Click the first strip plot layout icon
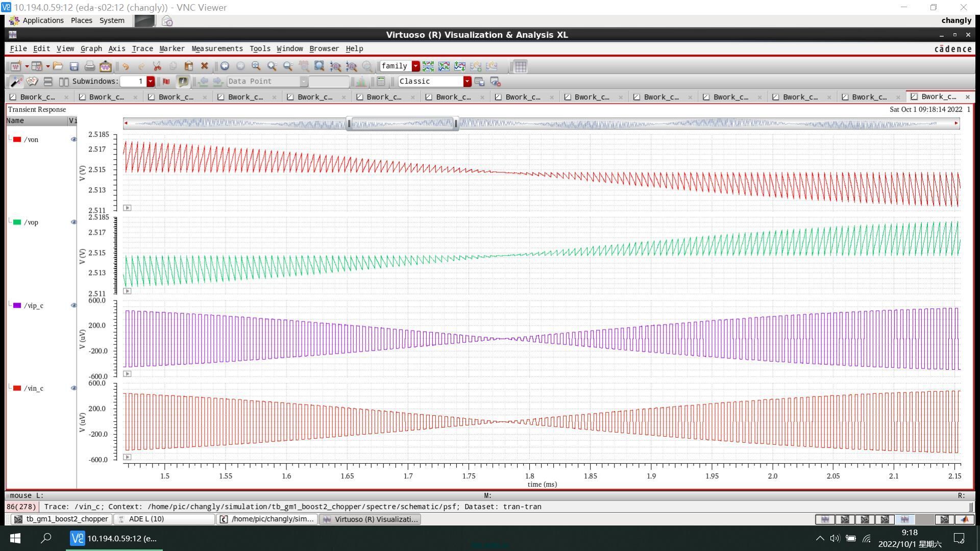980x551 pixels. (x=428, y=66)
